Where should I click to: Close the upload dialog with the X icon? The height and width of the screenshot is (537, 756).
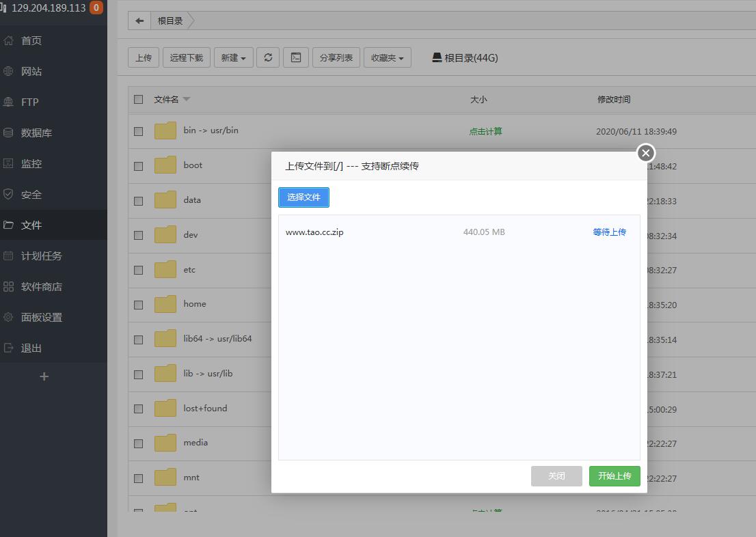coord(645,153)
